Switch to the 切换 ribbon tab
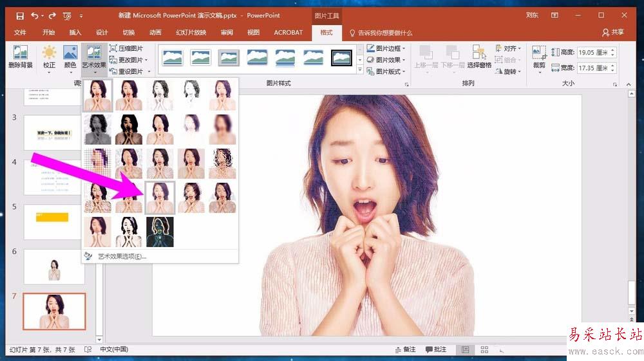Image resolution: width=644 pixels, height=361 pixels. click(129, 32)
